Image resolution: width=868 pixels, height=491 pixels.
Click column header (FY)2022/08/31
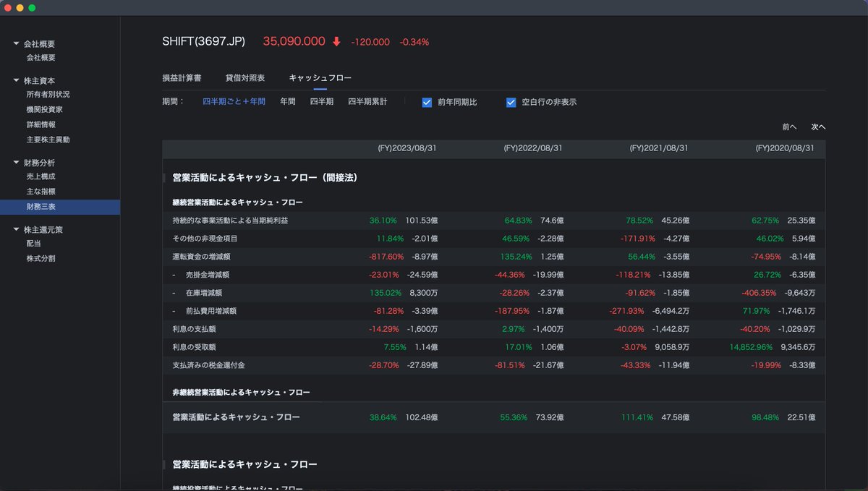point(533,148)
